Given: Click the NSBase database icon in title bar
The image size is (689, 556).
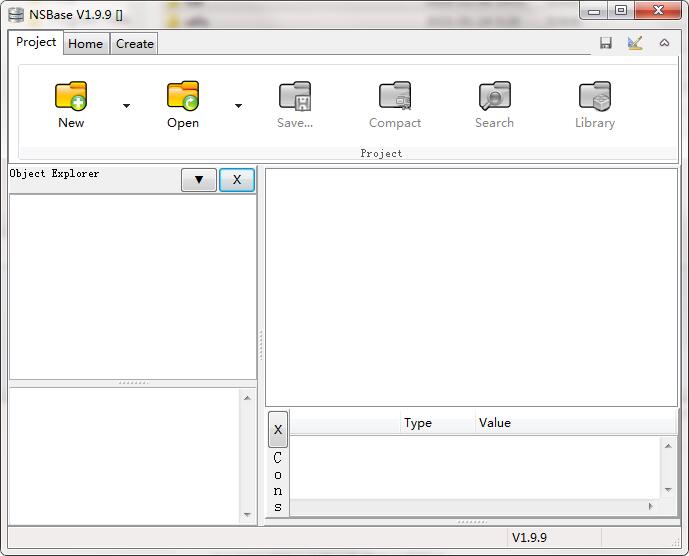Looking at the screenshot, I should [16, 15].
